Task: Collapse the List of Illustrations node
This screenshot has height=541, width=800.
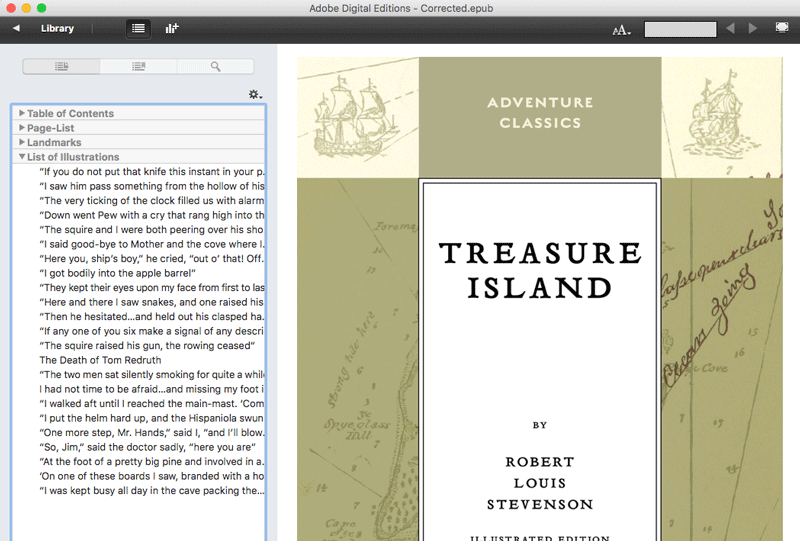Action: [x=22, y=157]
